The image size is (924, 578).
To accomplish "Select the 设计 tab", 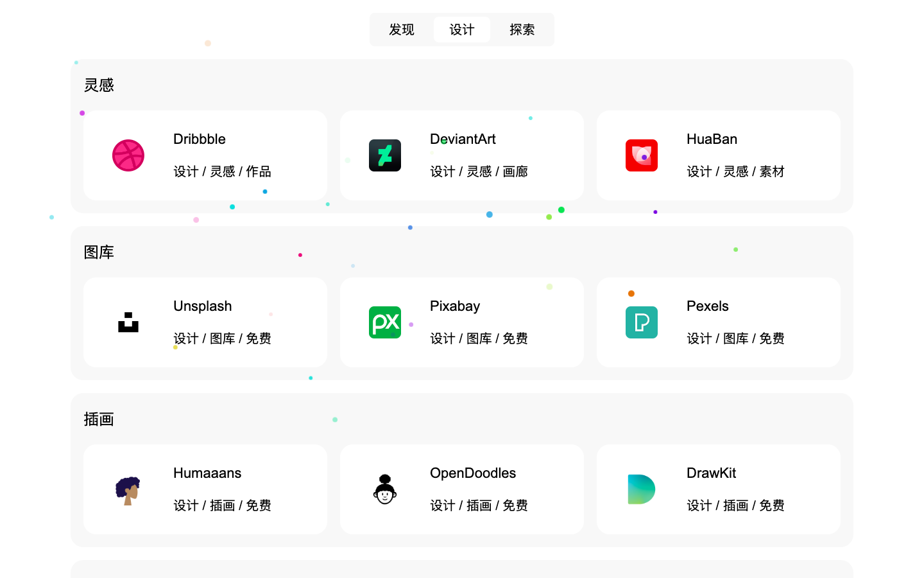I will tap(461, 30).
